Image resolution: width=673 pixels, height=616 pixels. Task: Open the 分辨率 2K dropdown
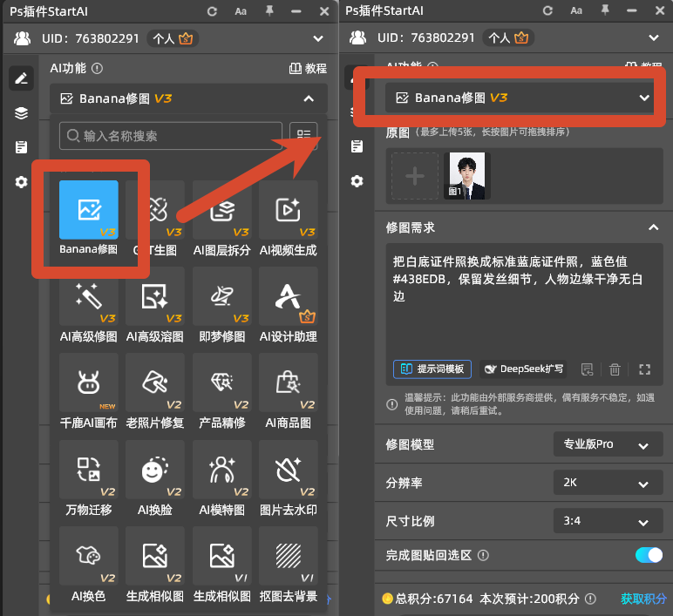pos(608,483)
